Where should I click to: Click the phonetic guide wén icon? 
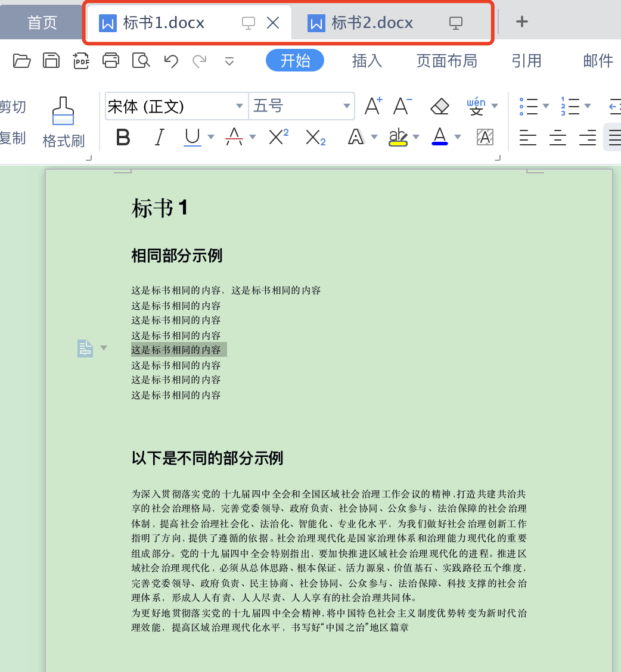click(476, 106)
